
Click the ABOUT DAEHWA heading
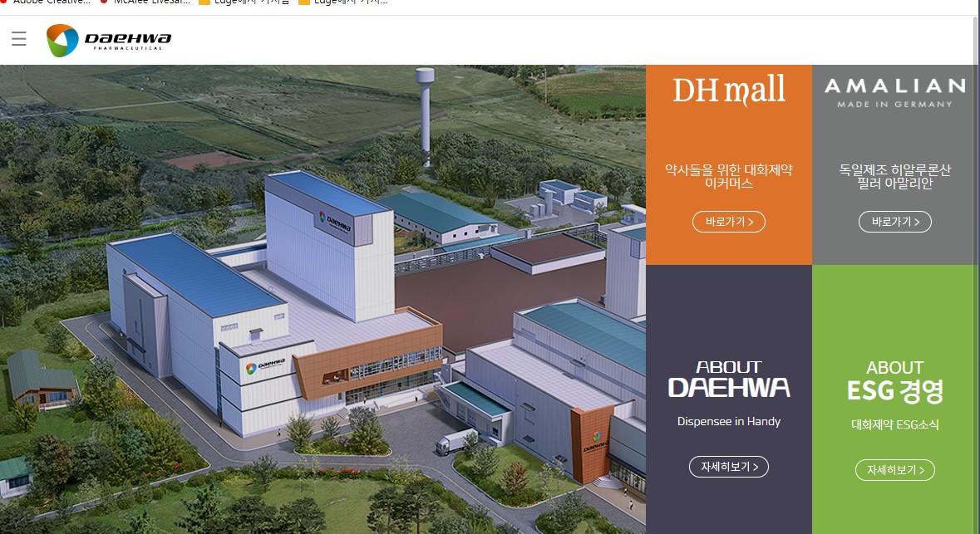click(729, 379)
